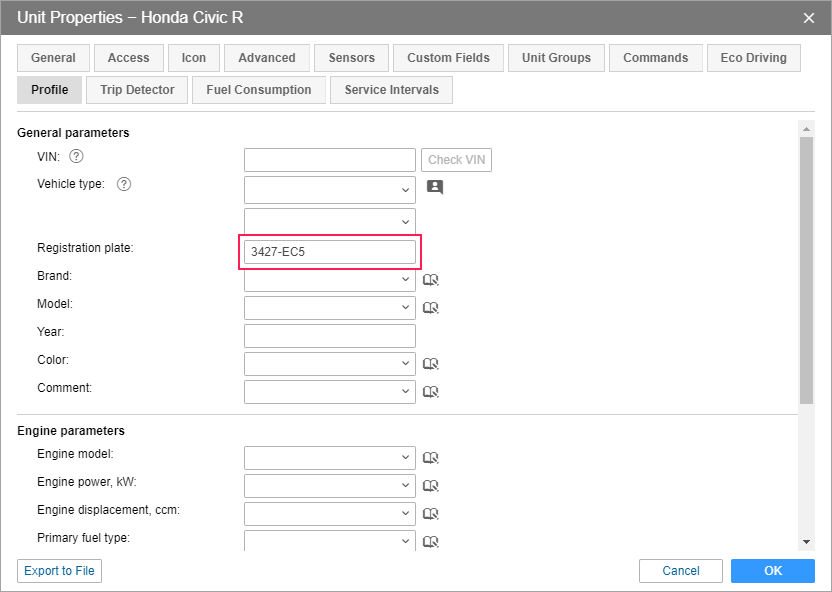The image size is (832, 592).
Task: Click the lookup book icon beside Engine model
Action: 431,459
